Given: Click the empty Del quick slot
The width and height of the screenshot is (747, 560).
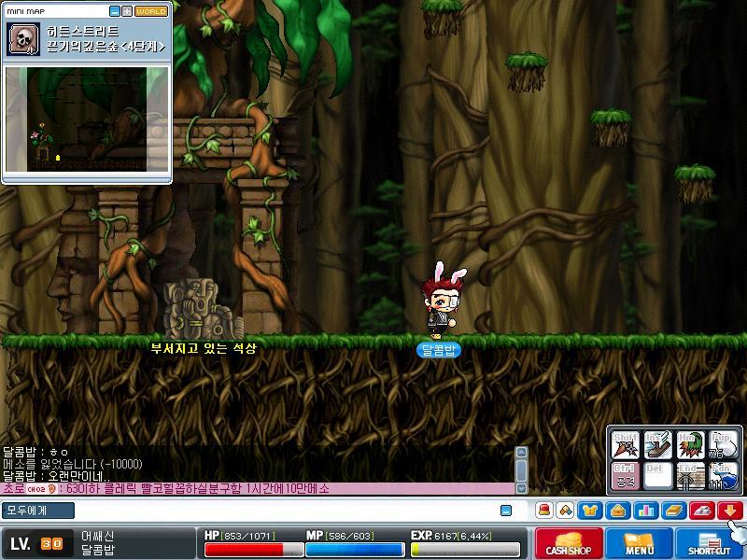Looking at the screenshot, I should tap(657, 476).
